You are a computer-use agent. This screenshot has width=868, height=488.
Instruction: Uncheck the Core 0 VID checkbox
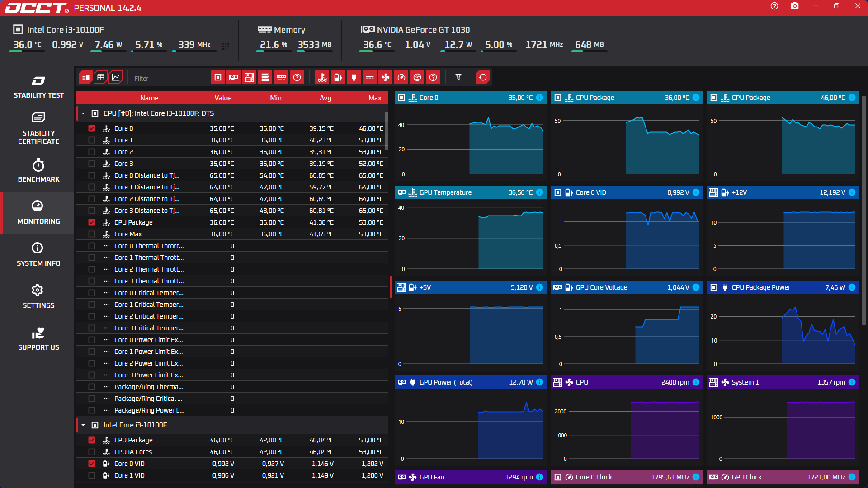tap(92, 464)
